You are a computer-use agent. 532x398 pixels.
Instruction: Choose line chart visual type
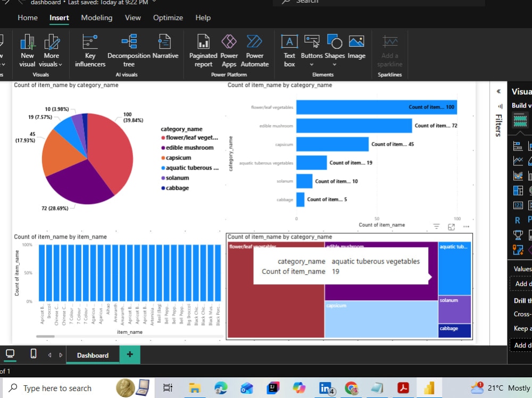pyautogui.click(x=518, y=160)
